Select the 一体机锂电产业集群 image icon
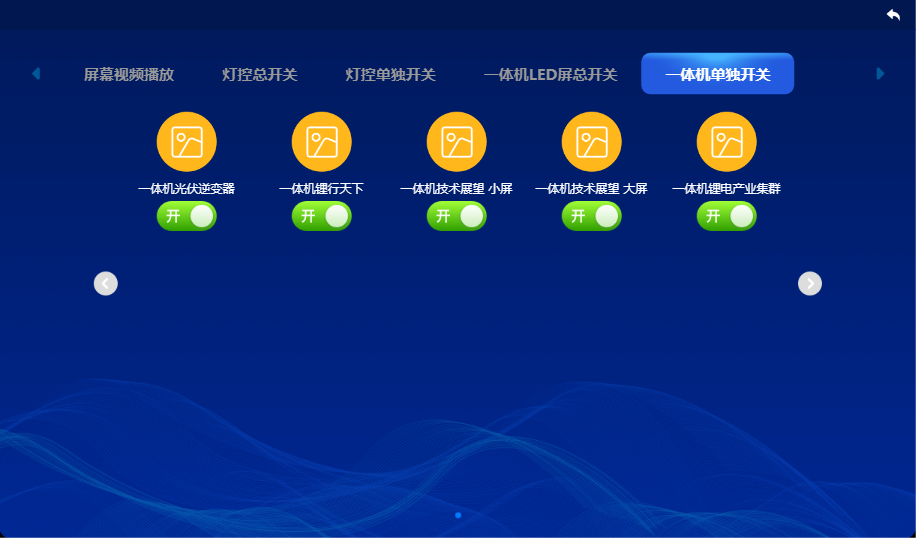This screenshot has height=538, width=916. coord(726,142)
